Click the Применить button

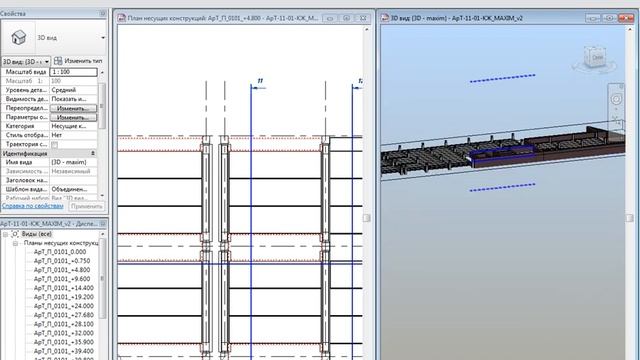86,207
